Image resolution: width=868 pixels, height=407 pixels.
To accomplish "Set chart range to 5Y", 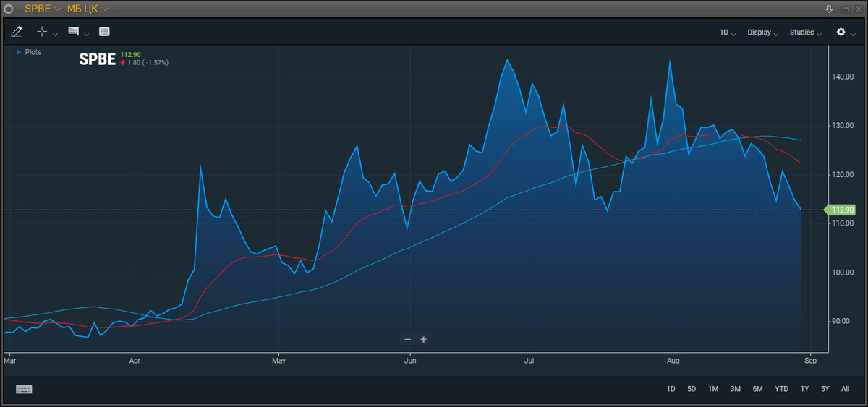I will (x=825, y=389).
